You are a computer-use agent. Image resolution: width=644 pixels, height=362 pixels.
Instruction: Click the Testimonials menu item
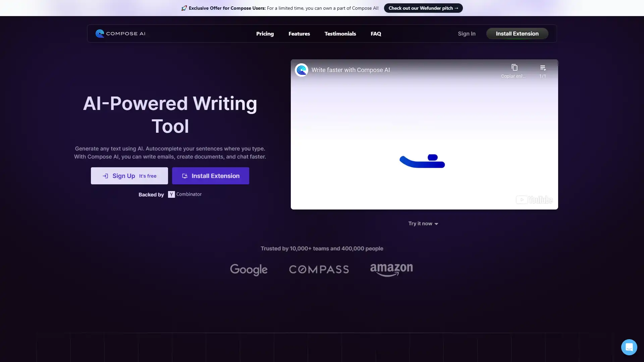pyautogui.click(x=340, y=34)
